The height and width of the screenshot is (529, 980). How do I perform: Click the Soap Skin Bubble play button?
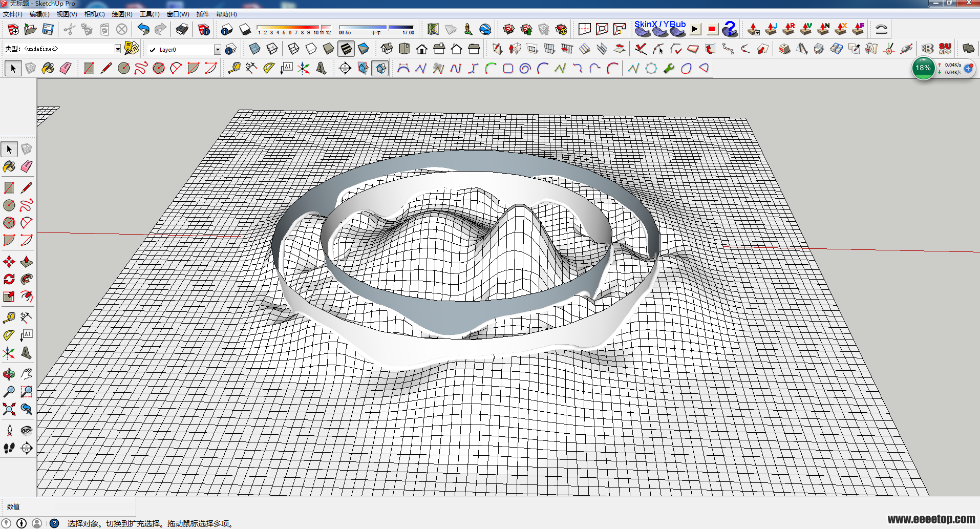[695, 30]
